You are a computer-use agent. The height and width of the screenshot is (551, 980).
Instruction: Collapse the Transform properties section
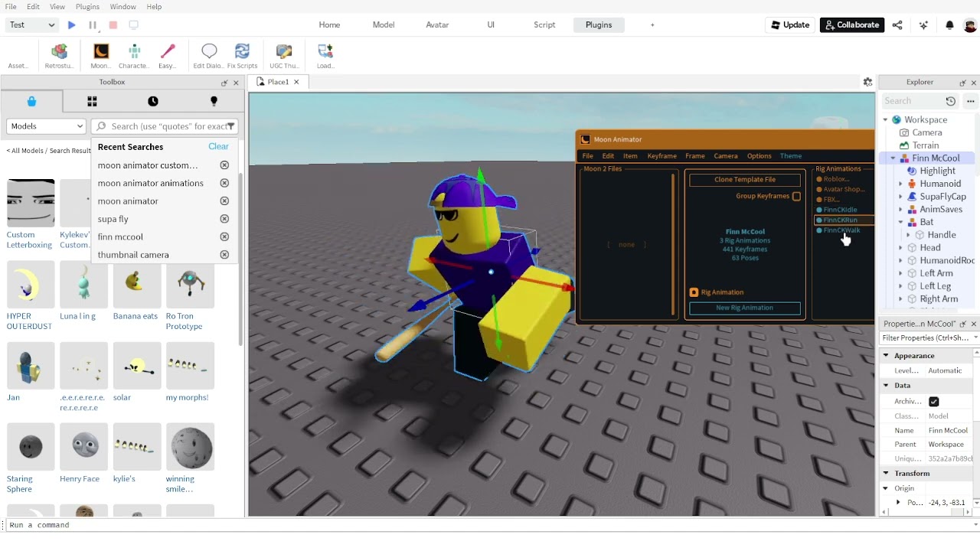(x=886, y=474)
